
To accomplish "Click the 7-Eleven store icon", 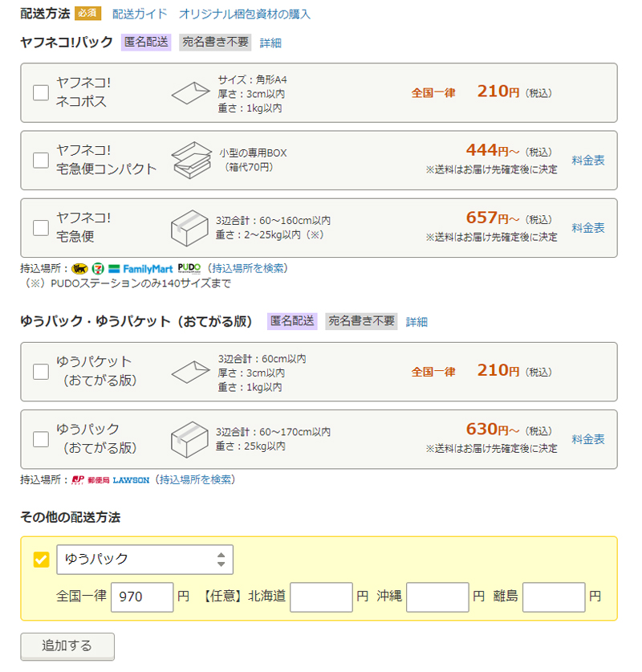I will click(99, 268).
